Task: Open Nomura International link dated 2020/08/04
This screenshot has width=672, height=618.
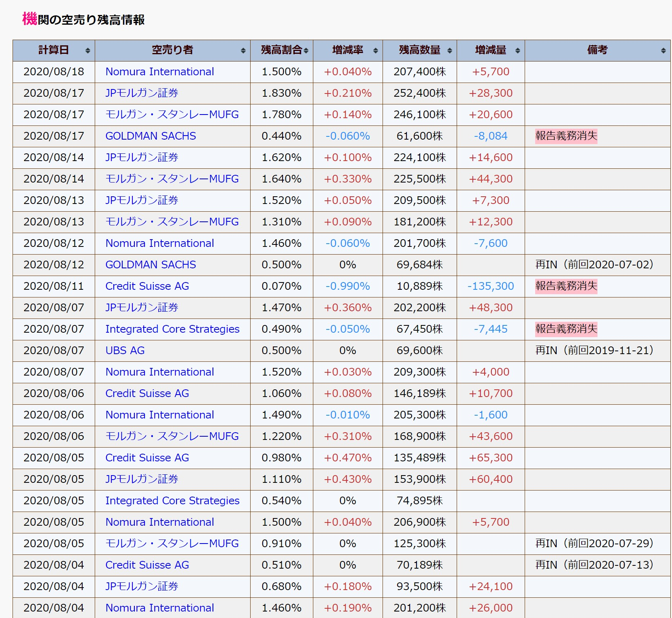Action: click(x=159, y=608)
